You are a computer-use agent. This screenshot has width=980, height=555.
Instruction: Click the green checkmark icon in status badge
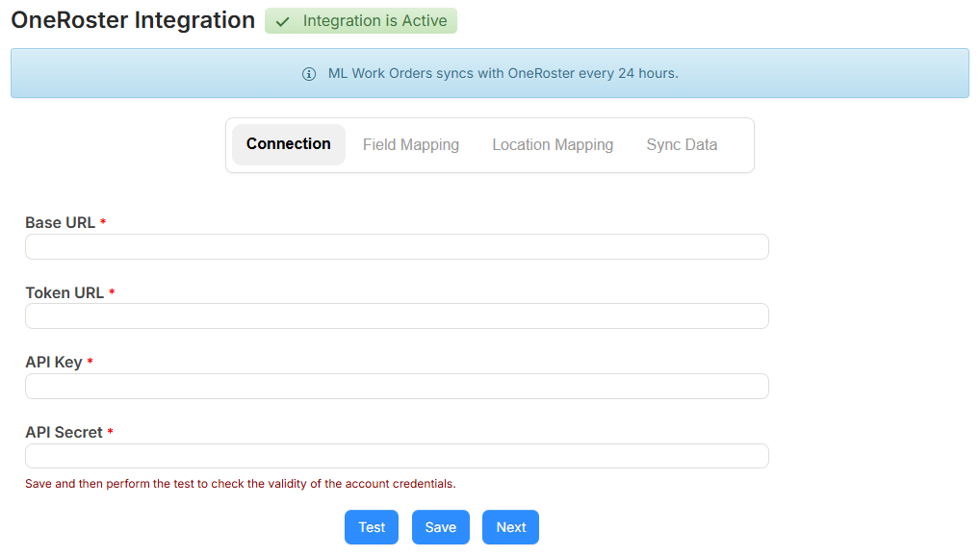[x=283, y=20]
